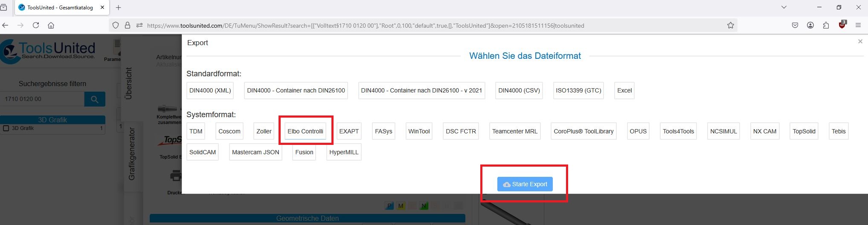This screenshot has height=225, width=868.
Task: Go back in browser history
Action: click(x=6, y=26)
